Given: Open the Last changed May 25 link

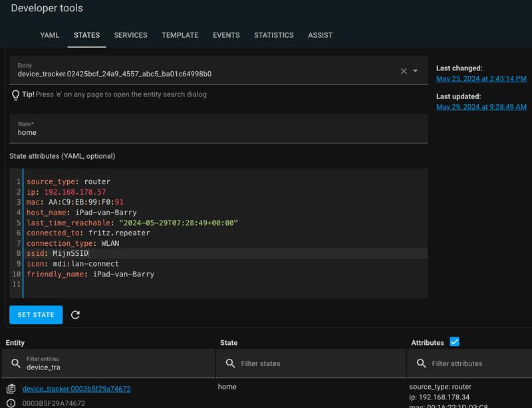Looking at the screenshot, I should (481, 78).
